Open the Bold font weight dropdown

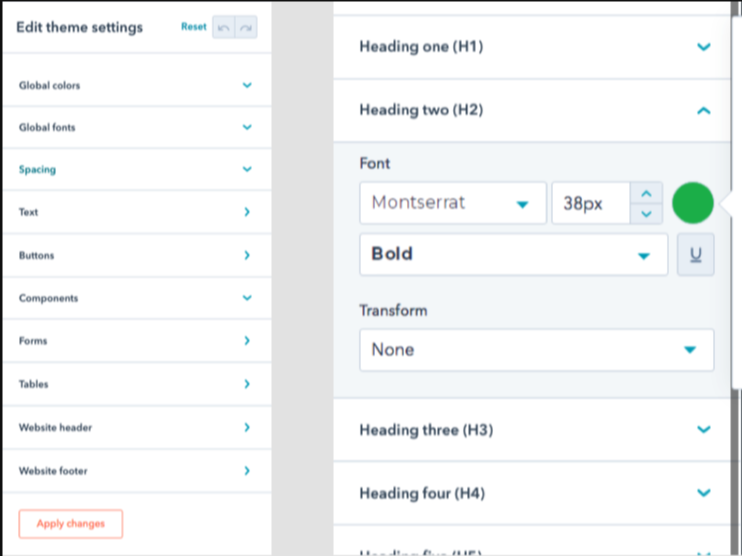(x=513, y=255)
